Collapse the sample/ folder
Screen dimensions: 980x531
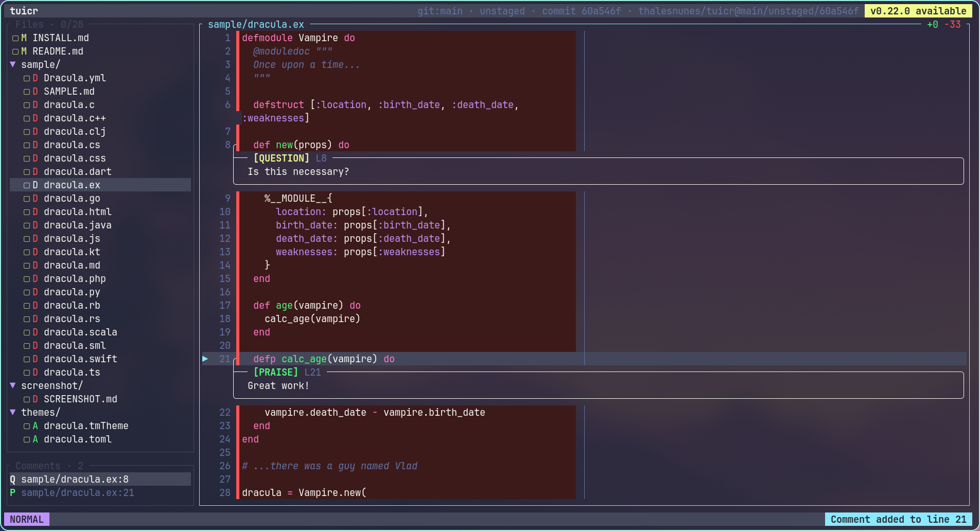(x=13, y=65)
